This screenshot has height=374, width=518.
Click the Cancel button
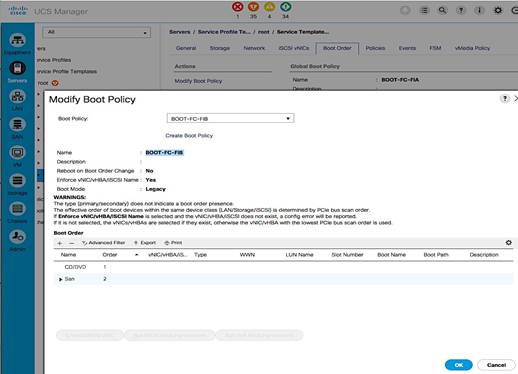[x=496, y=365]
